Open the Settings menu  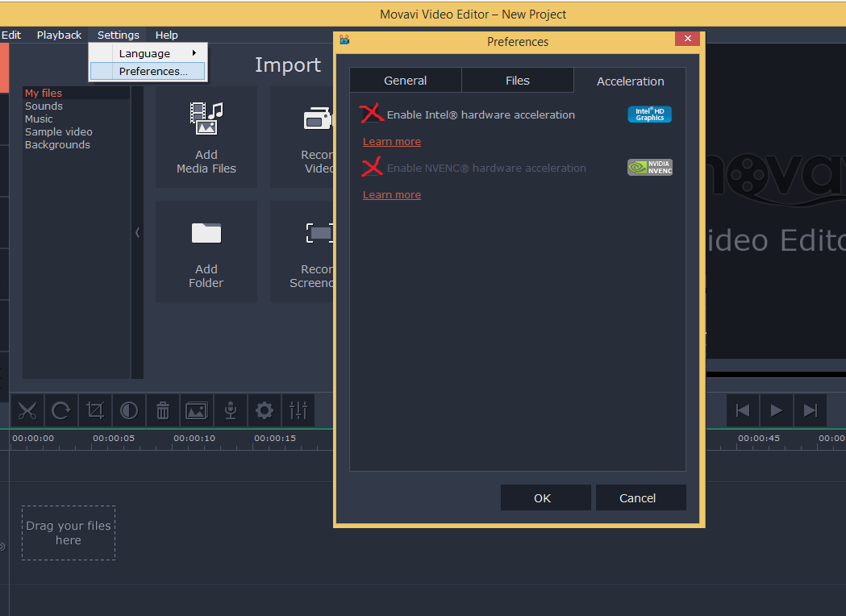tap(119, 35)
